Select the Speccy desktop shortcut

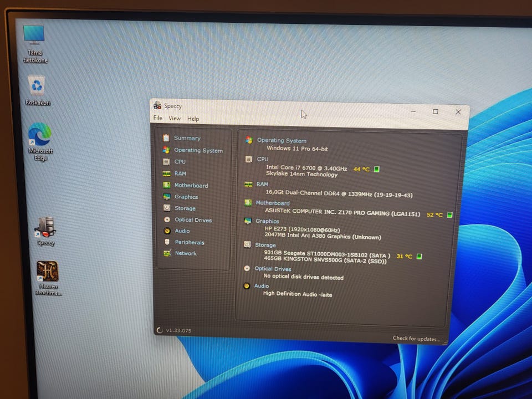45,231
